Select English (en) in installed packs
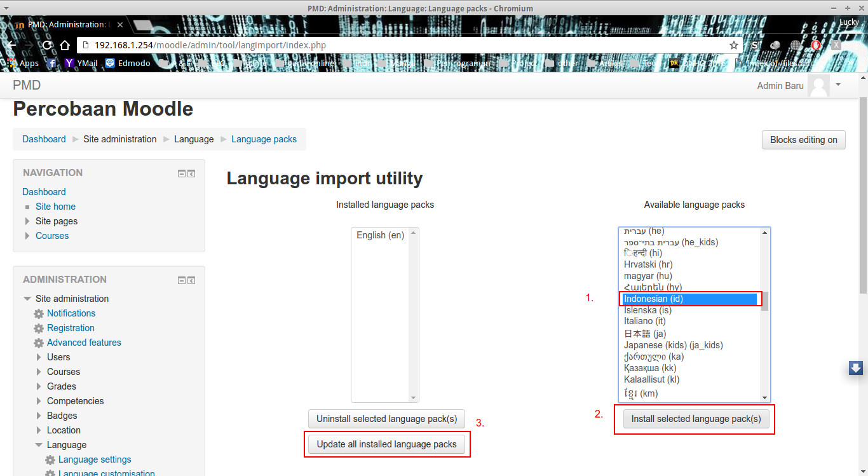The image size is (868, 476). (x=380, y=235)
